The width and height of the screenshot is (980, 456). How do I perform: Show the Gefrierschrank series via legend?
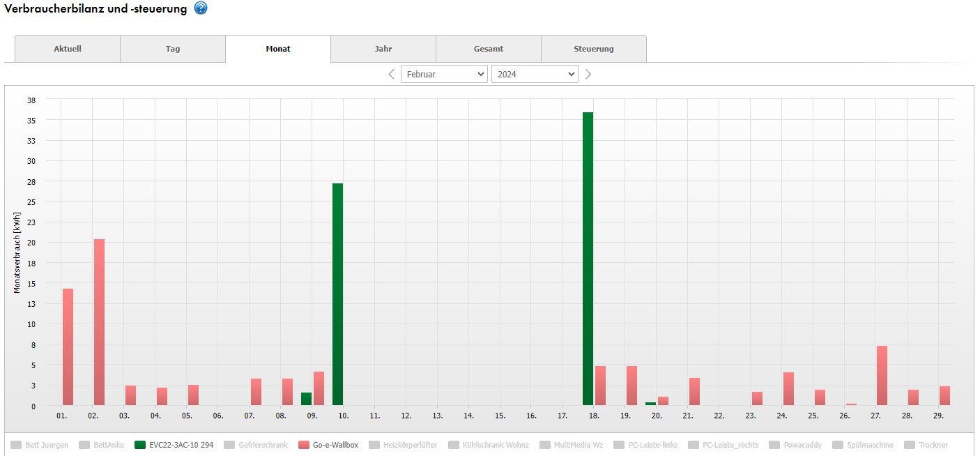click(x=256, y=445)
